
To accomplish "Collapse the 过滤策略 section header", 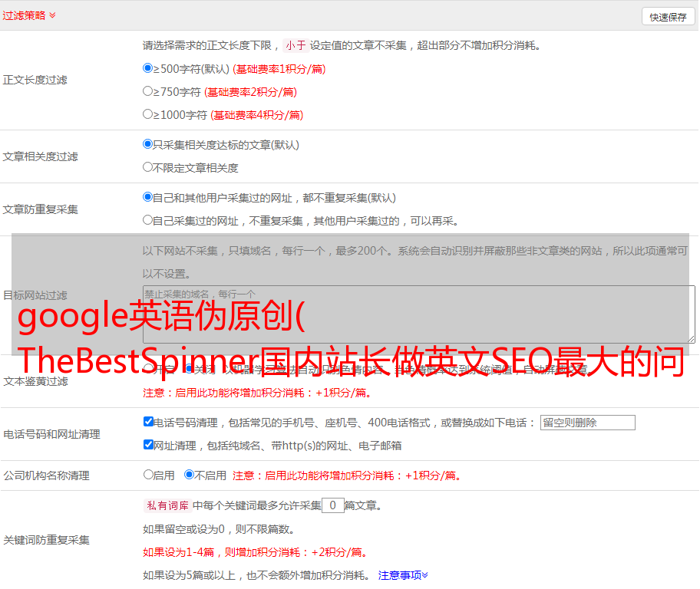I will click(x=29, y=15).
